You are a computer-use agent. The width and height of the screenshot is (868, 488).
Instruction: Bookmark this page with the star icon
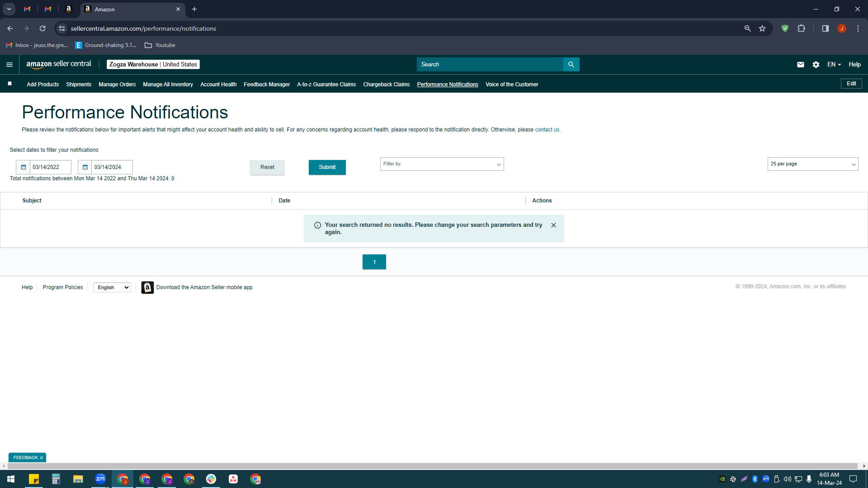(762, 28)
